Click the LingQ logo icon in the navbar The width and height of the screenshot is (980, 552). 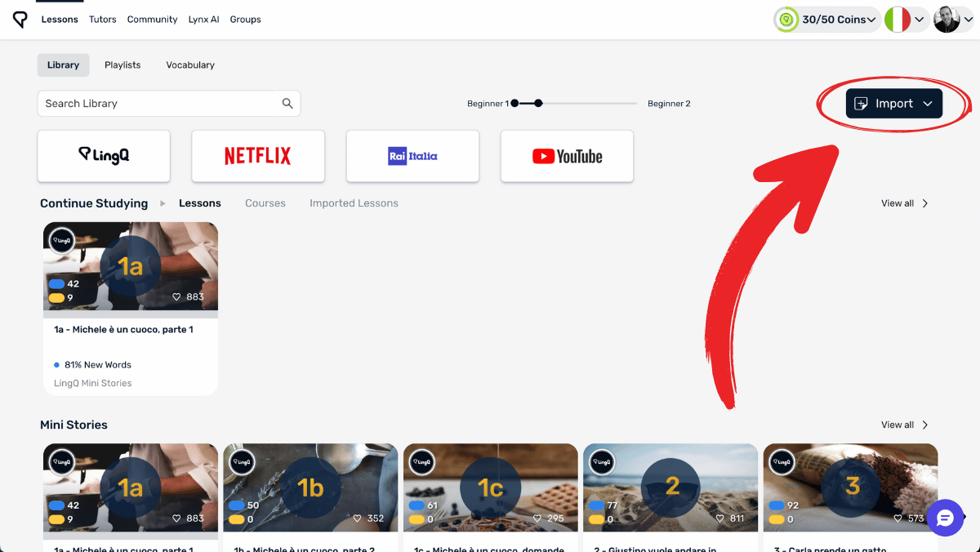tap(20, 20)
